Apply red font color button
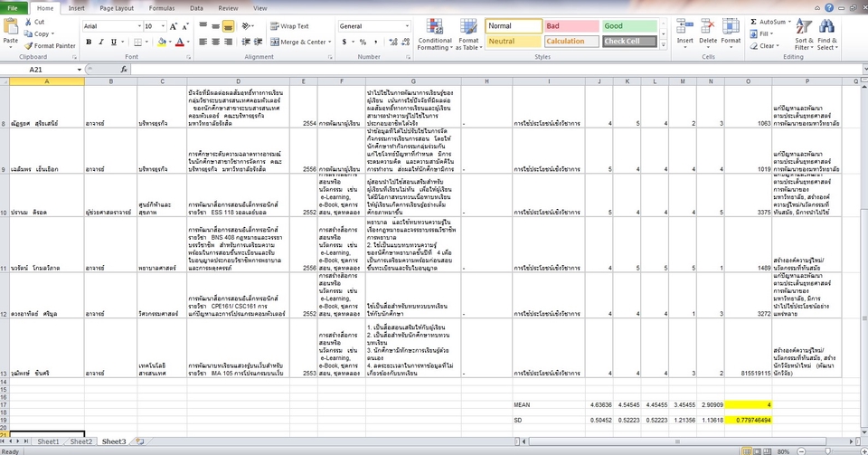Screen dimensions: 868x455 179,43
